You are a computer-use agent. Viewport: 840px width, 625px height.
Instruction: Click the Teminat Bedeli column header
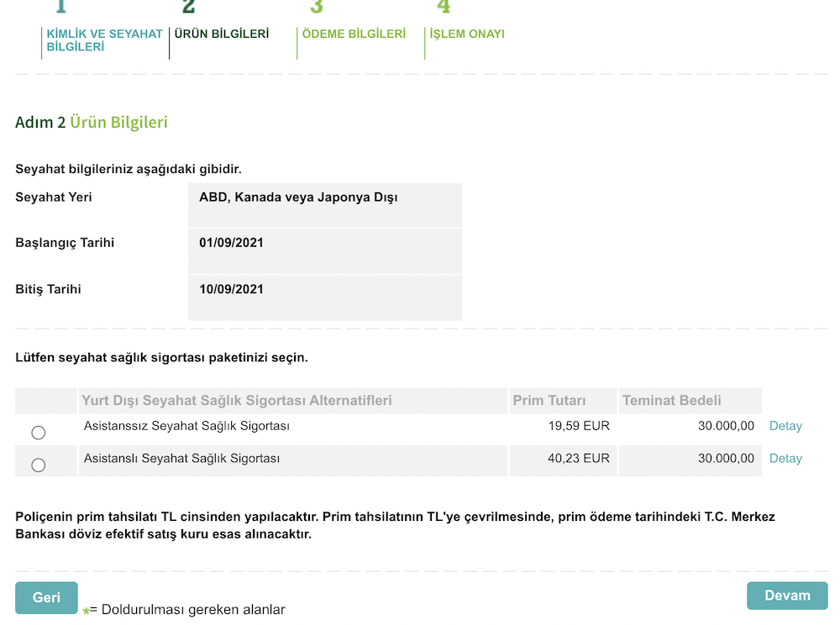pos(690,401)
